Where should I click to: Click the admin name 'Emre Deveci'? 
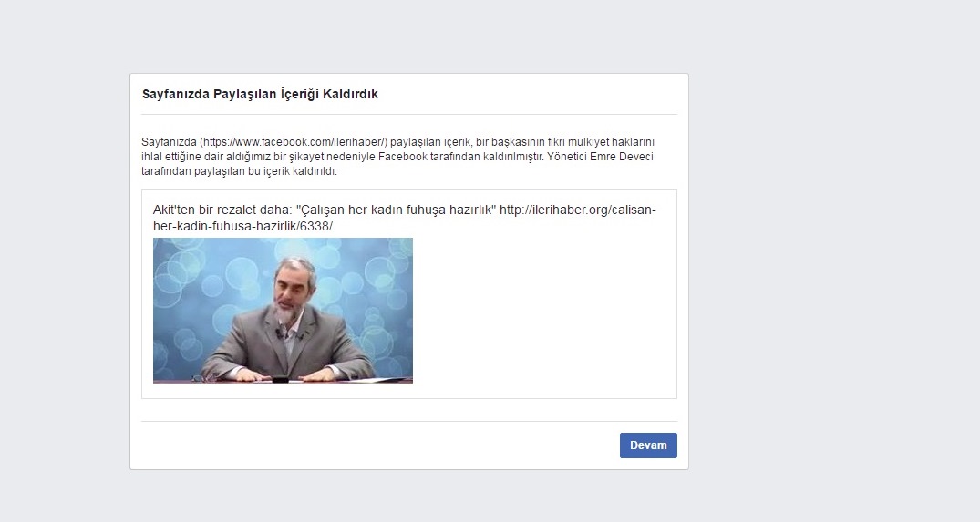point(621,156)
